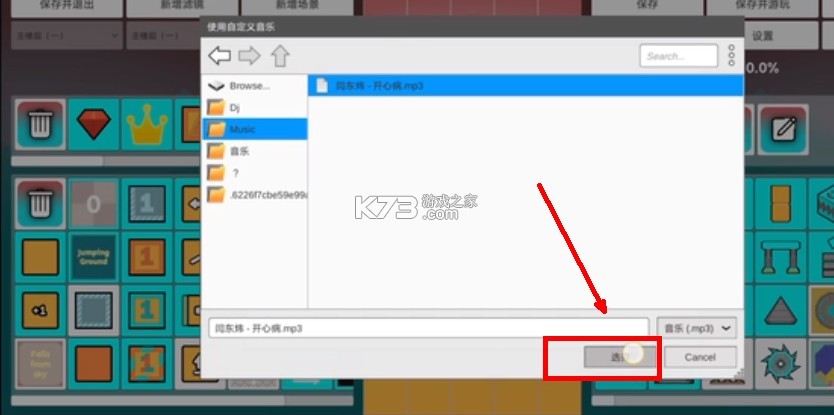Click 保存并游玩 in the editor
This screenshot has width=834, height=415.
click(x=762, y=7)
